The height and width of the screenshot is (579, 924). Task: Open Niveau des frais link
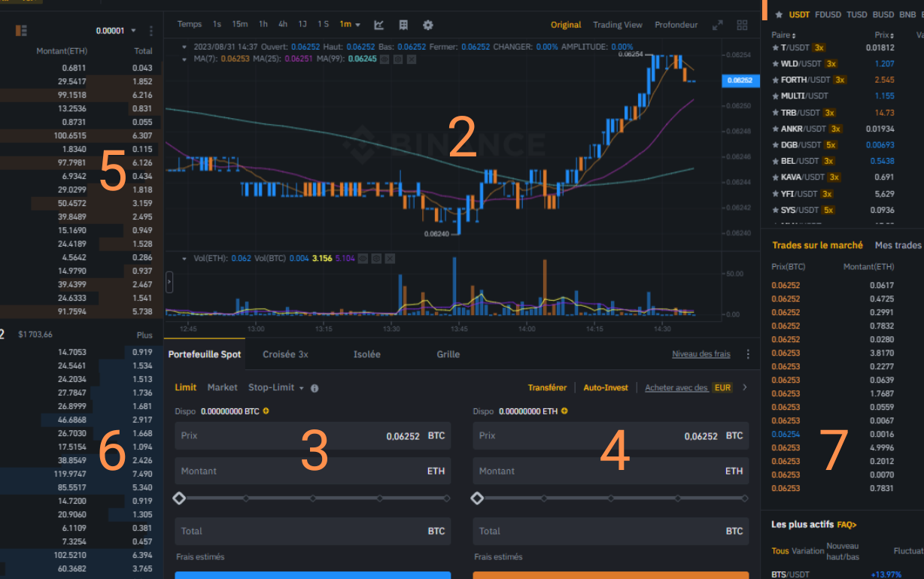(x=701, y=354)
